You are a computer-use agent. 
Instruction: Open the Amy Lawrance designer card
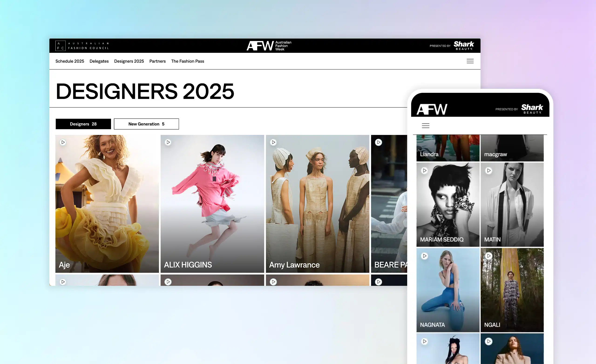click(x=318, y=204)
